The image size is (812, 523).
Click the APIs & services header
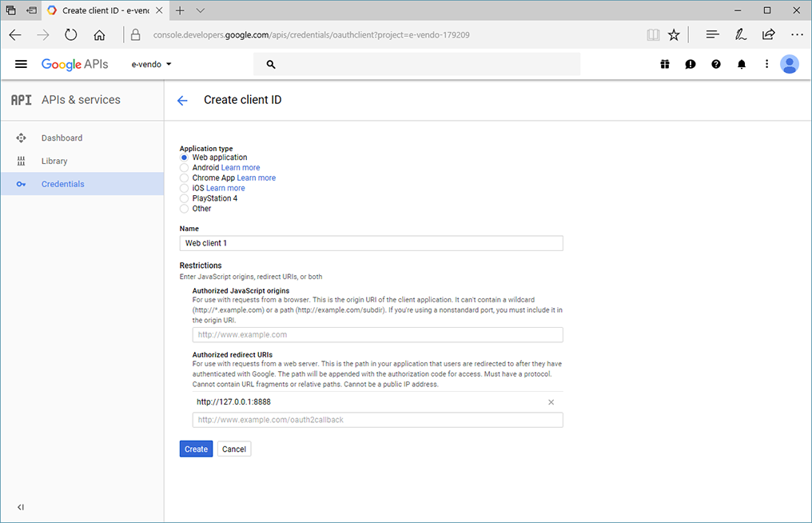click(x=81, y=99)
